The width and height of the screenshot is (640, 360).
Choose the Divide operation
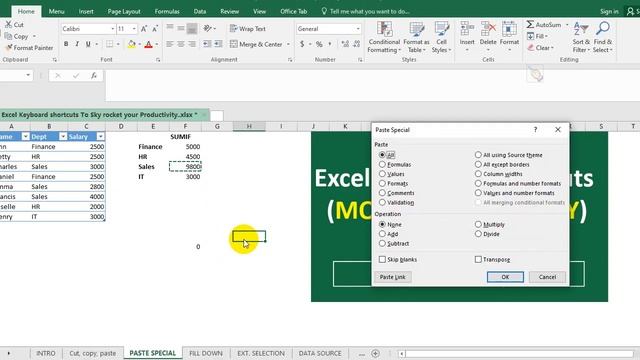tap(478, 234)
